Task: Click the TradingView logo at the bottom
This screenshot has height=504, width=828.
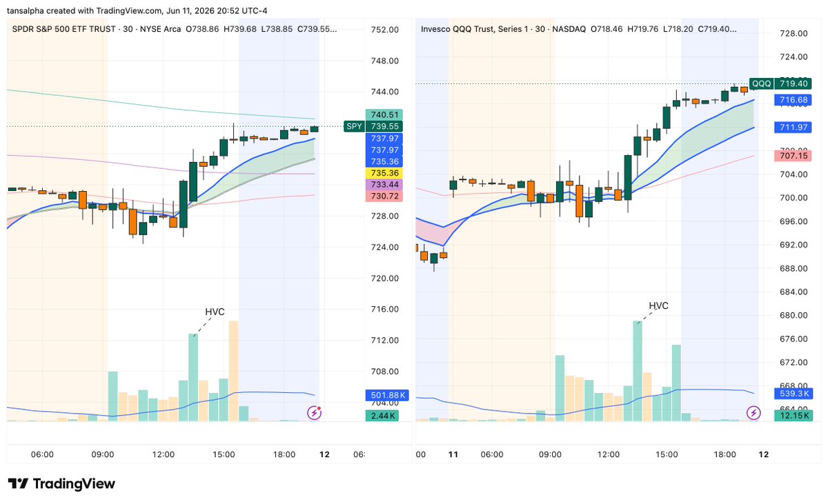Action: pyautogui.click(x=61, y=484)
